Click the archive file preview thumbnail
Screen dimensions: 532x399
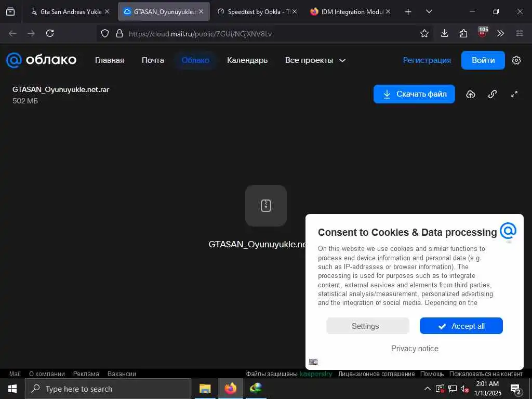[x=266, y=206]
